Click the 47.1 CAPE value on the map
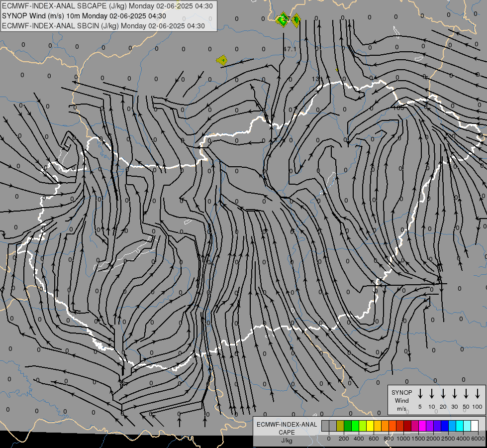The image size is (487, 448). tap(290, 49)
